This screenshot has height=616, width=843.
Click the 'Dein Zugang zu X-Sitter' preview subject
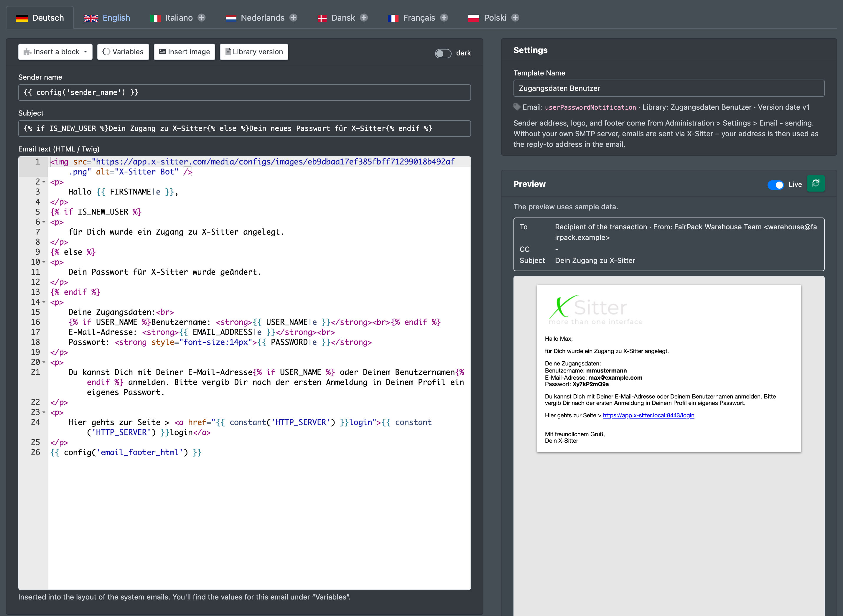[x=595, y=260]
